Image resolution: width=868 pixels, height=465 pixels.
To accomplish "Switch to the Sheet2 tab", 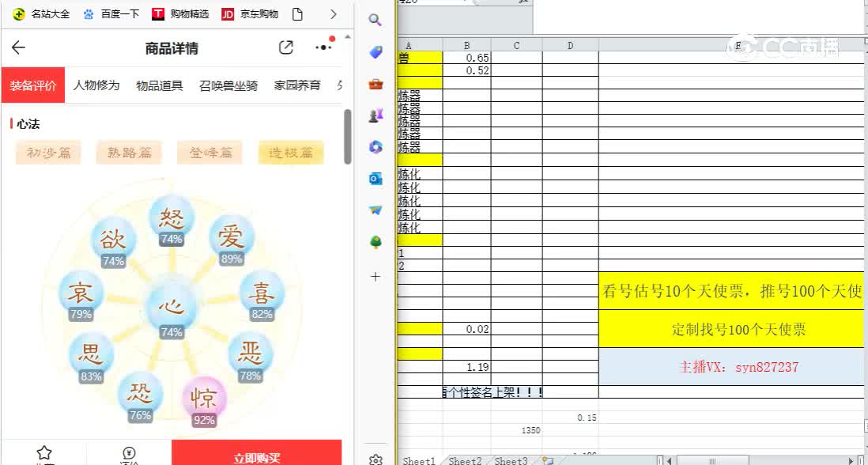I will tap(465, 460).
